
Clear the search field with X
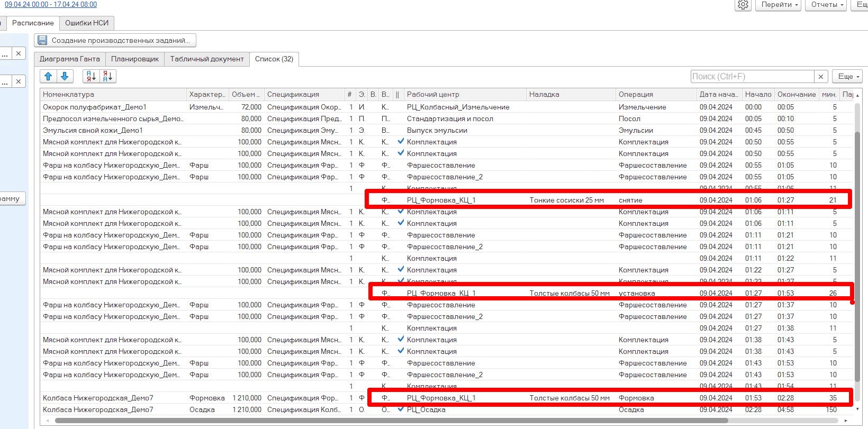pos(821,77)
